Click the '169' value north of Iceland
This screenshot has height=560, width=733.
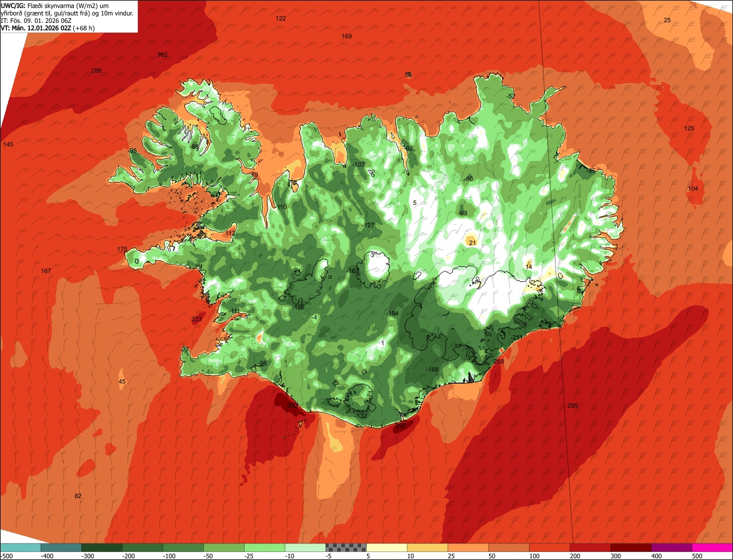[x=346, y=37]
